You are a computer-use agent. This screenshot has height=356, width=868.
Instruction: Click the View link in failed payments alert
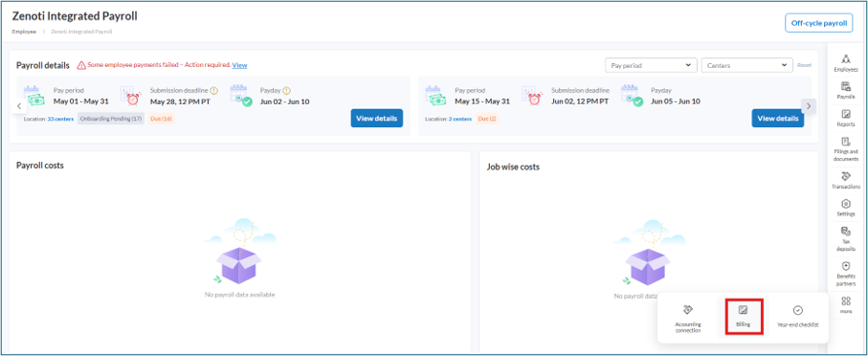click(239, 65)
